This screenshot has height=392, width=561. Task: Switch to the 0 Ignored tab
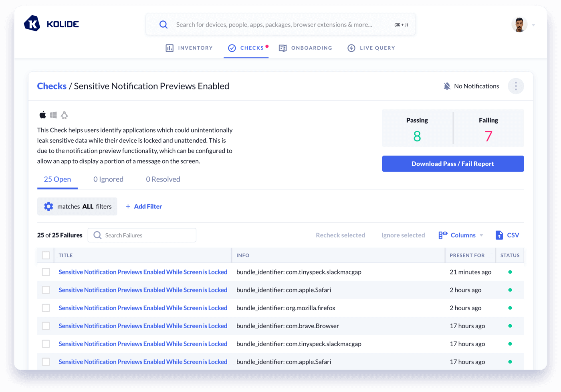click(108, 179)
